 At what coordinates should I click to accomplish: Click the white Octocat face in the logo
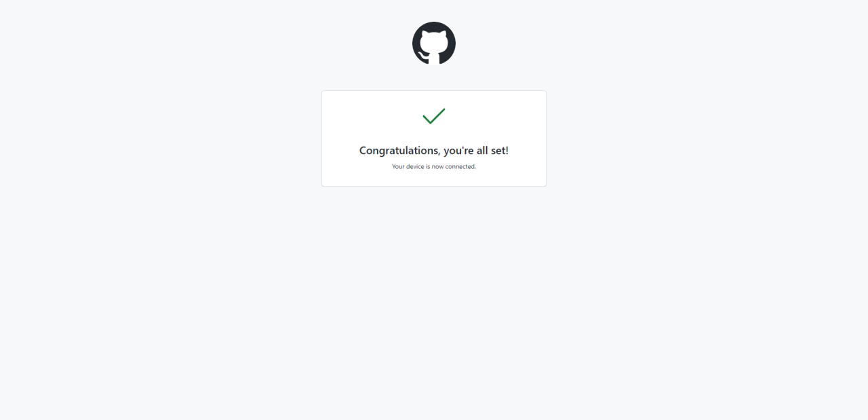[x=434, y=43]
